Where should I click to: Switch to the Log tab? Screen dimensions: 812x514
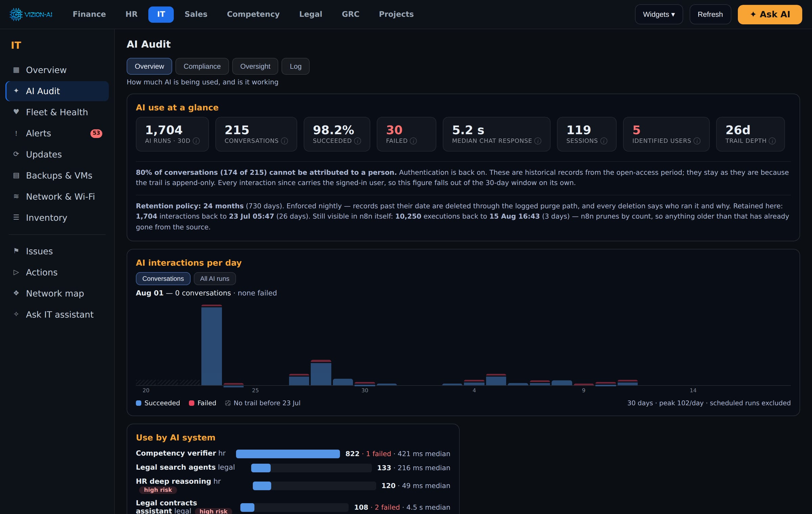coord(295,66)
